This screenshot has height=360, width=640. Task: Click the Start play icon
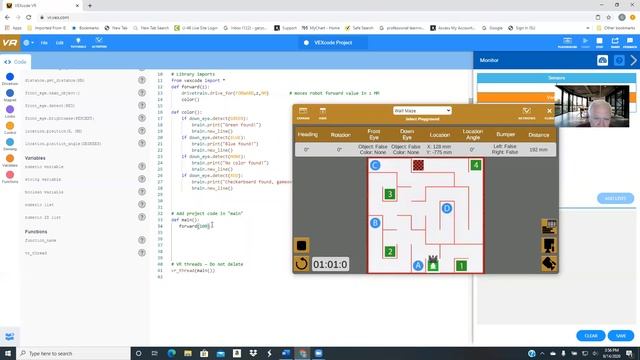[585, 42]
